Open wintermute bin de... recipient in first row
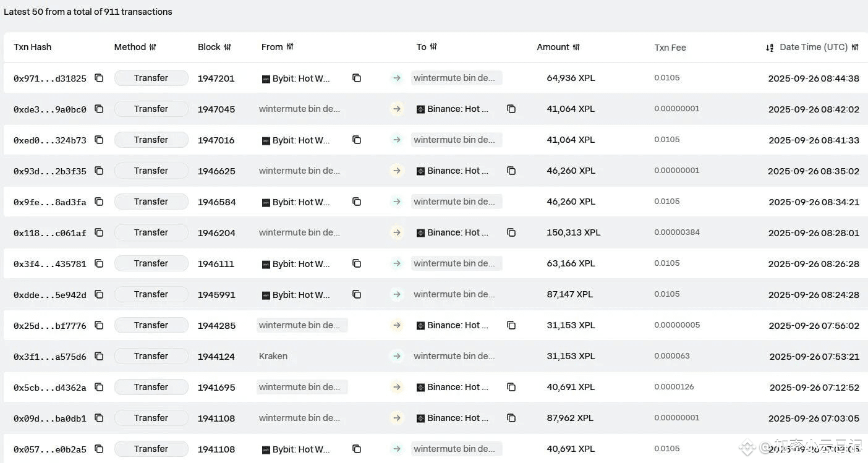The image size is (868, 463). point(454,78)
